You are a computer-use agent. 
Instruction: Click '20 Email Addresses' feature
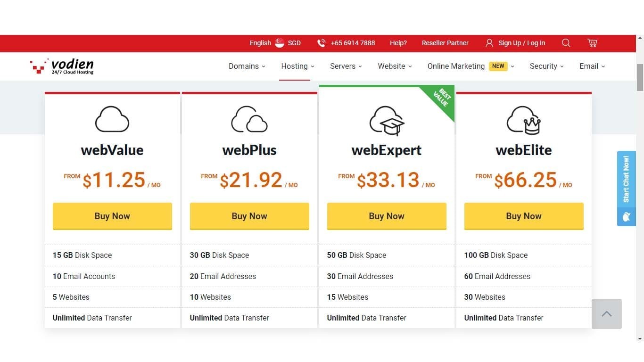click(223, 277)
